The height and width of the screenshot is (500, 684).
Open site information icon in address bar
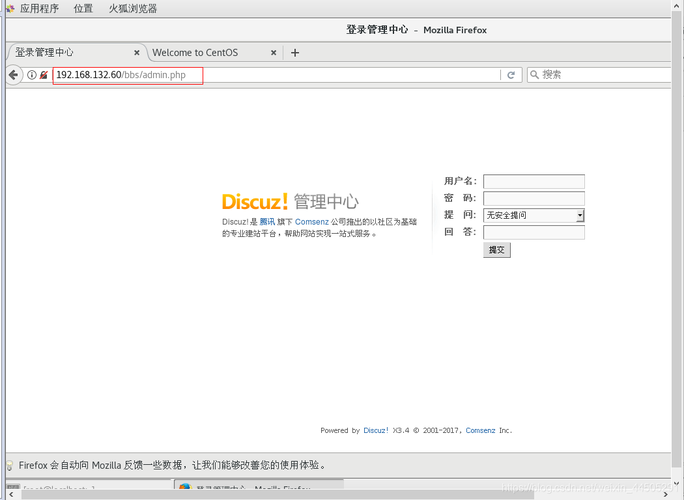point(31,75)
